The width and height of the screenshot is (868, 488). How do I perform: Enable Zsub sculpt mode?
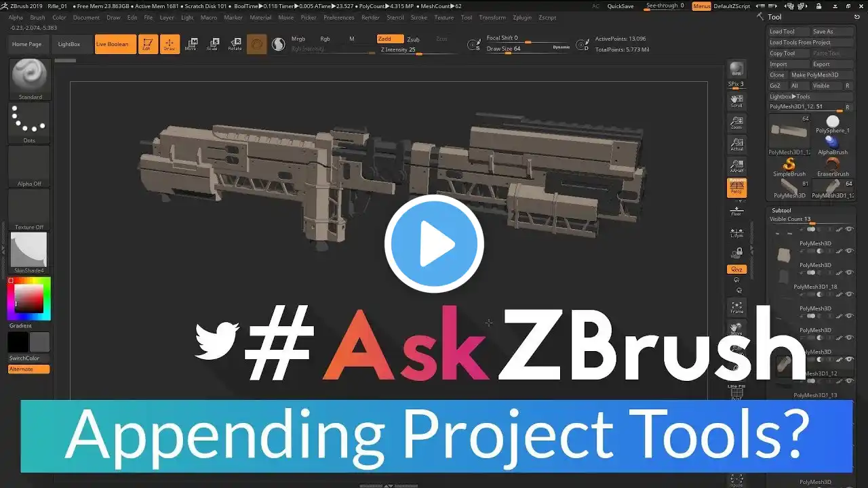click(x=413, y=39)
